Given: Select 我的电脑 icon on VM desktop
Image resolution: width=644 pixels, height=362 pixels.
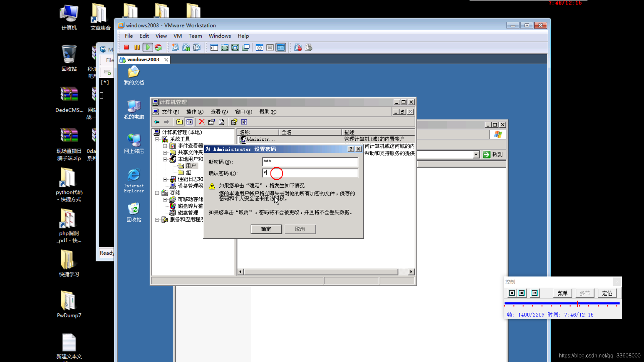Looking at the screenshot, I should click(x=134, y=110).
